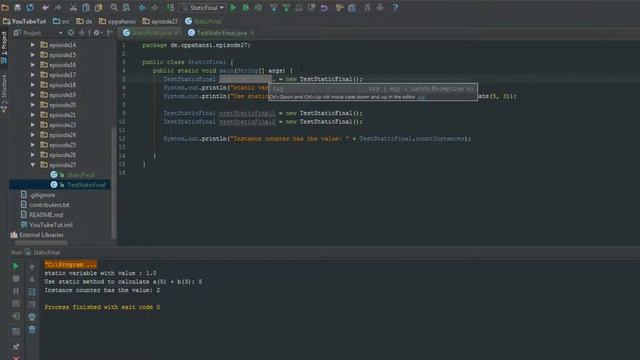Undo the last action with toolbar arrow
Viewport: 640px width, 360px height.
[x=45, y=7]
